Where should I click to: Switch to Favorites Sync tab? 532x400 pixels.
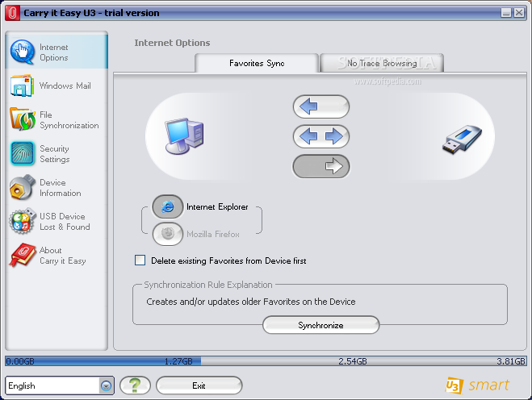[x=257, y=63]
